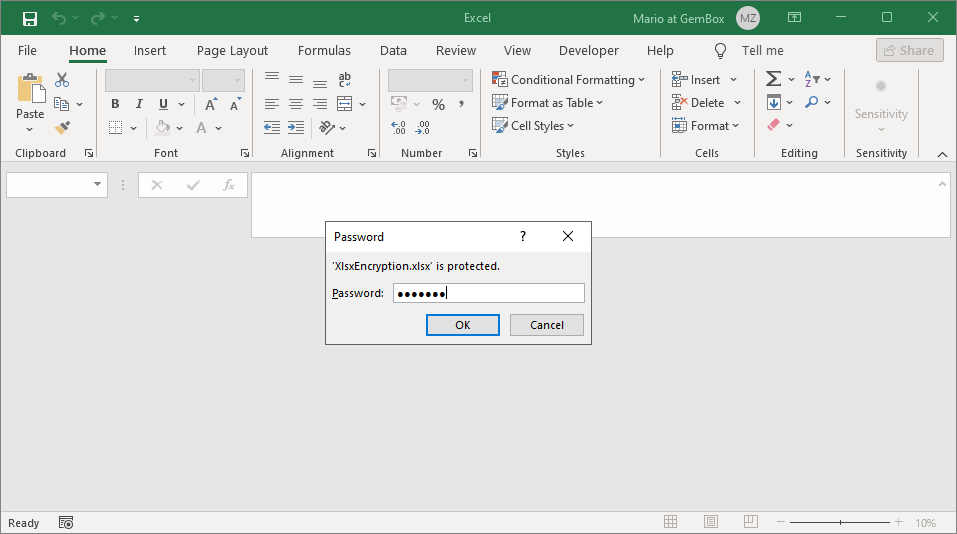Click the zoom slider in status bar
The image size is (957, 534).
point(840,522)
